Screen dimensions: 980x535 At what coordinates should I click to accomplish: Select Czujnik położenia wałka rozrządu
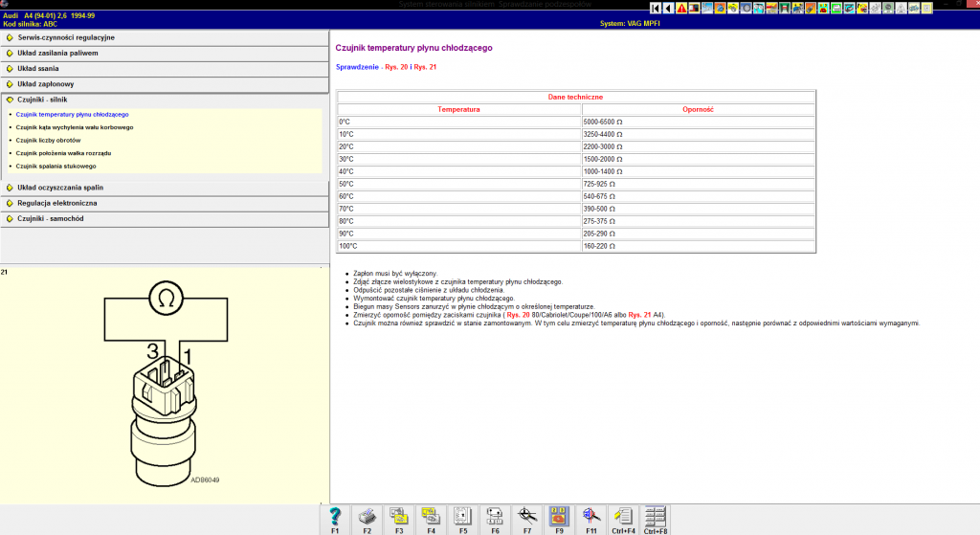click(64, 153)
